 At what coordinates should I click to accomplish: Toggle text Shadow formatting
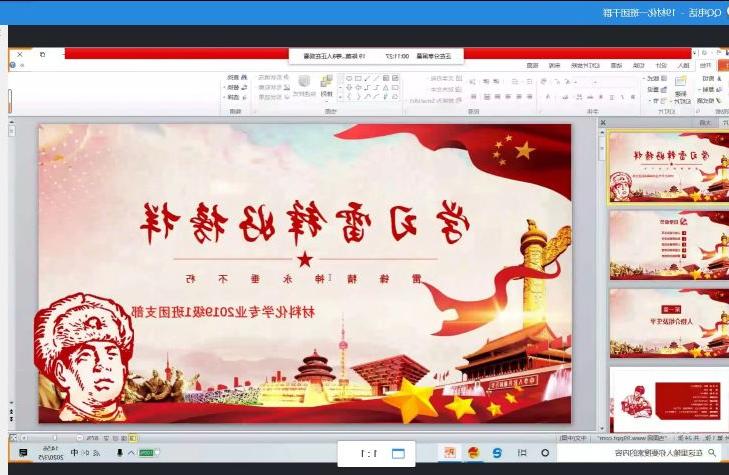pos(601,97)
